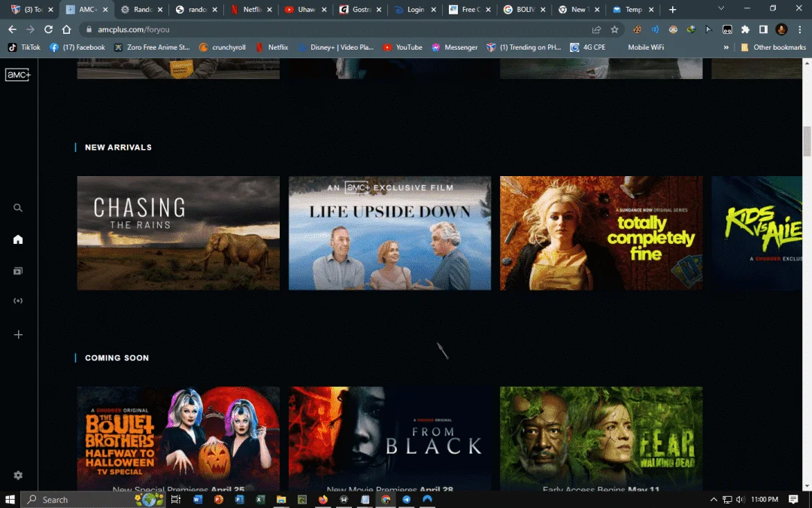Click the Windows taskbar search box
The height and width of the screenshot is (508, 812).
click(93, 499)
